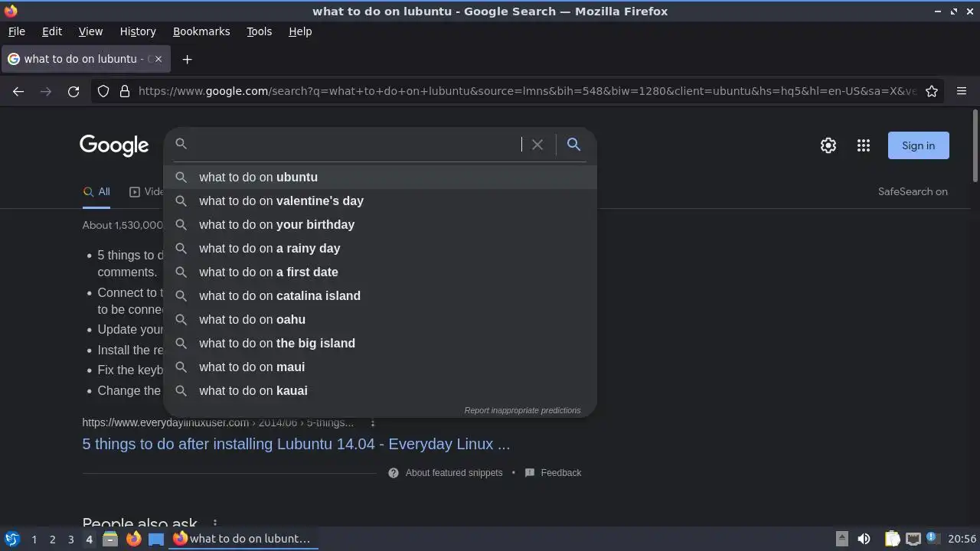The image size is (980, 551).
Task: Choose suggestion 'what to do on your birthday'
Action: click(x=380, y=224)
